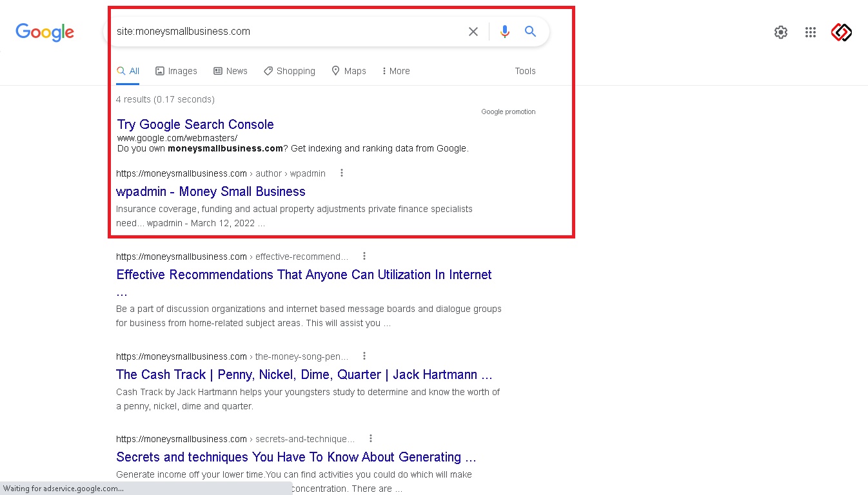Expand the More search options menu
The width and height of the screenshot is (868, 495).
point(396,71)
